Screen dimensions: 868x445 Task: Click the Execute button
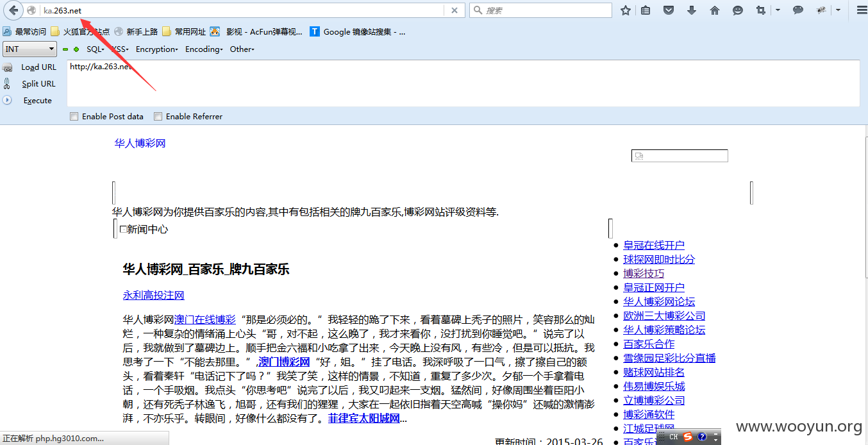click(38, 101)
